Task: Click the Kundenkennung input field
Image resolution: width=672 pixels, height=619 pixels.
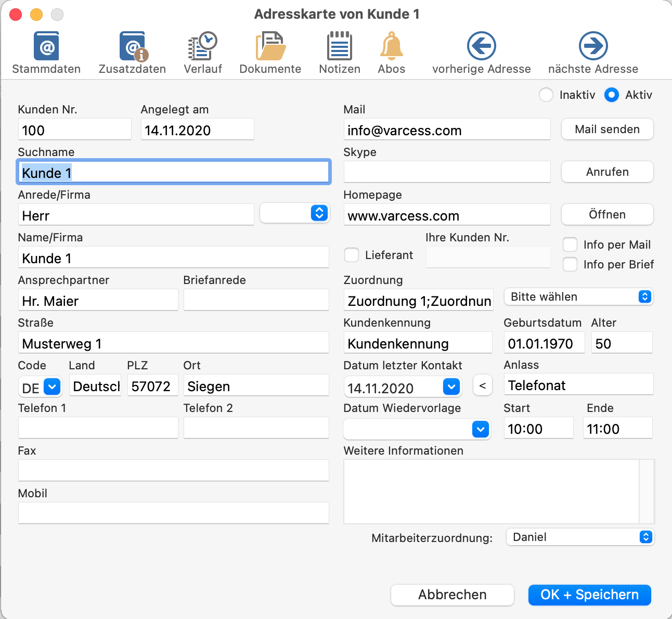Action: click(x=418, y=342)
